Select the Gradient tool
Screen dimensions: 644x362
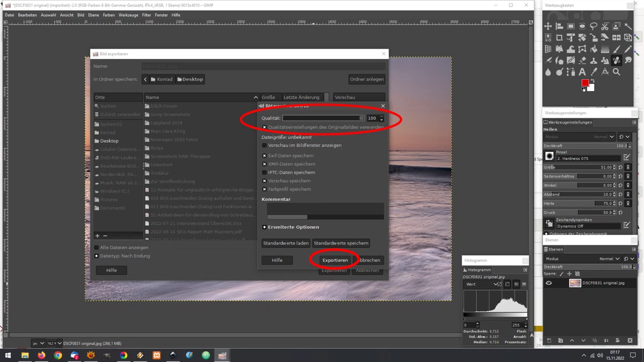[x=605, y=49]
